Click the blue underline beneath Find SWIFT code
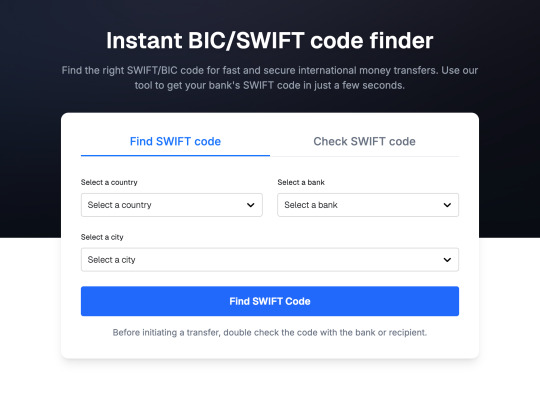This screenshot has width=540, height=399. pyautogui.click(x=175, y=156)
